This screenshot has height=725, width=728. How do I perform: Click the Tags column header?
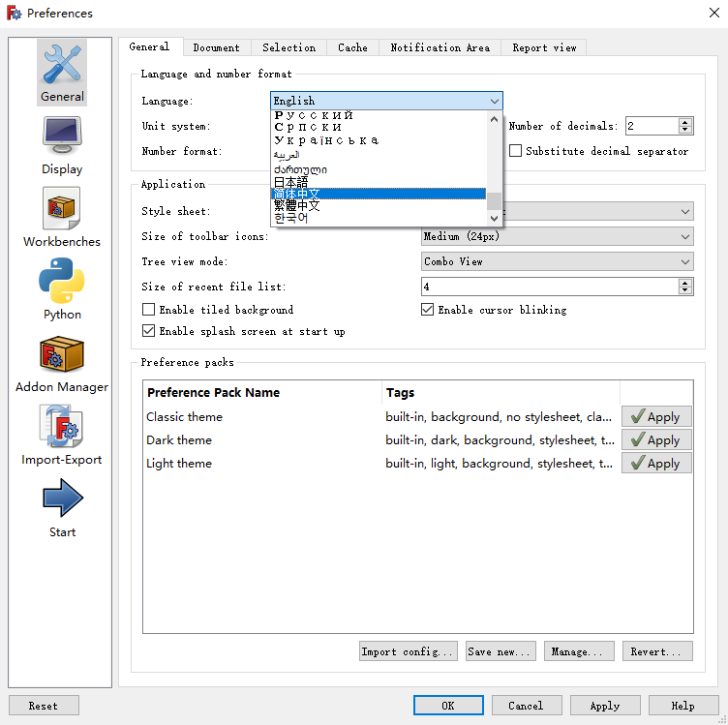pyautogui.click(x=500, y=393)
